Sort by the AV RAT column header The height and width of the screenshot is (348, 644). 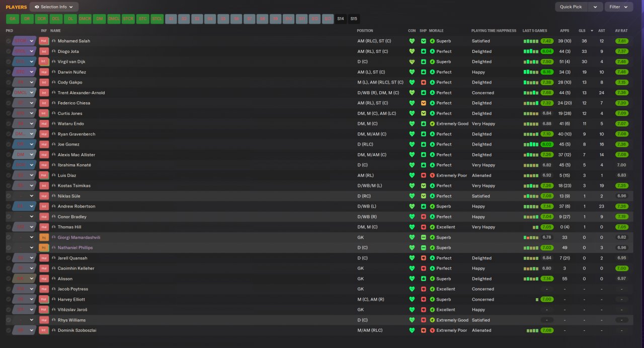click(621, 31)
